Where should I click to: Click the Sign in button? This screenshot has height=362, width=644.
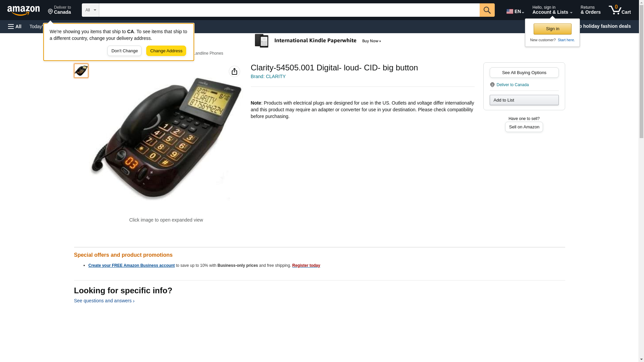click(x=552, y=29)
